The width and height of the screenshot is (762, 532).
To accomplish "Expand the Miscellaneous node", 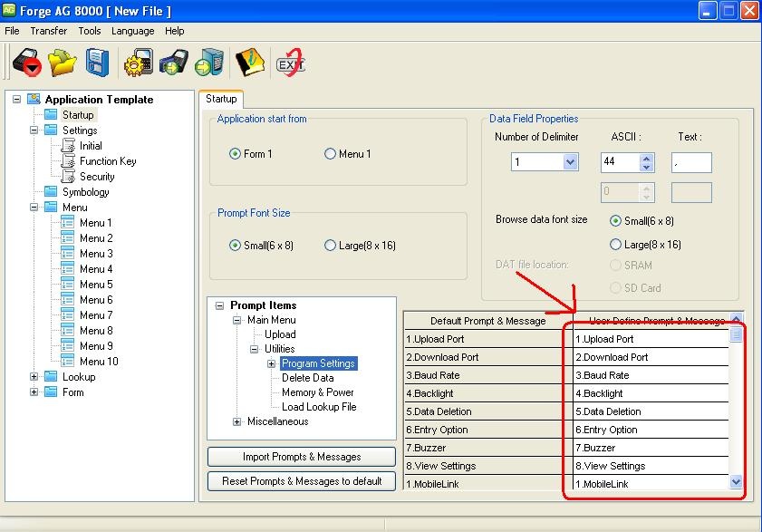I will point(236,421).
